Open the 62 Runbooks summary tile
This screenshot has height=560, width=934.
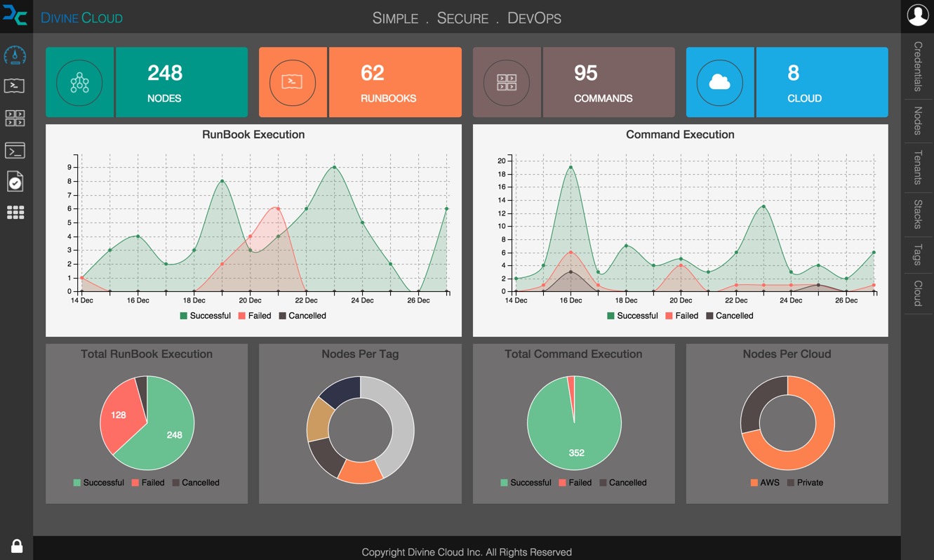(x=360, y=82)
